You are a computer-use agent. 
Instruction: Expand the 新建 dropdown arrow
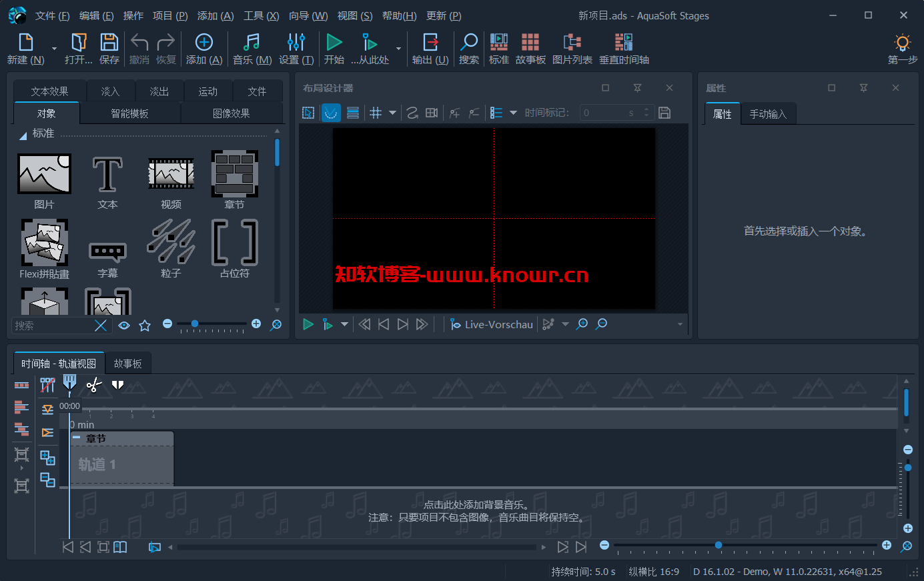[54, 49]
